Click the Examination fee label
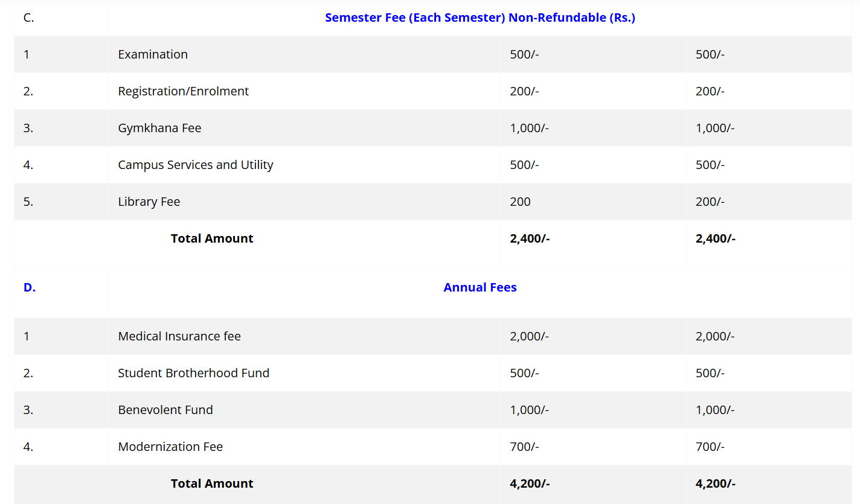This screenshot has width=860, height=504. coord(153,54)
